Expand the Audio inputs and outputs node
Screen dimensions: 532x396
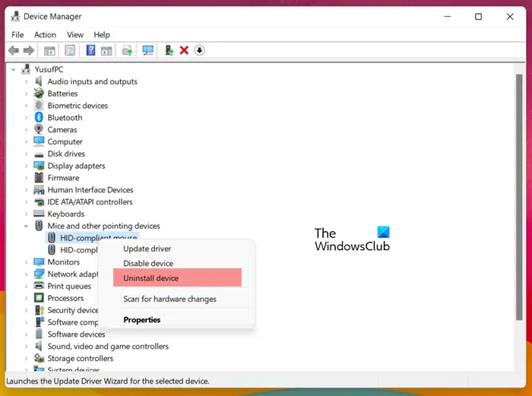pyautogui.click(x=26, y=81)
